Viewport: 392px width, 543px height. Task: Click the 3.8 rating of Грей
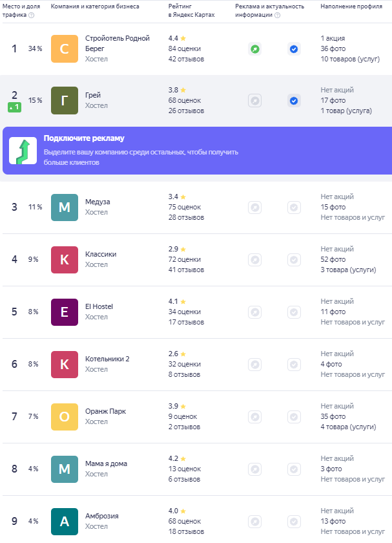coord(173,90)
